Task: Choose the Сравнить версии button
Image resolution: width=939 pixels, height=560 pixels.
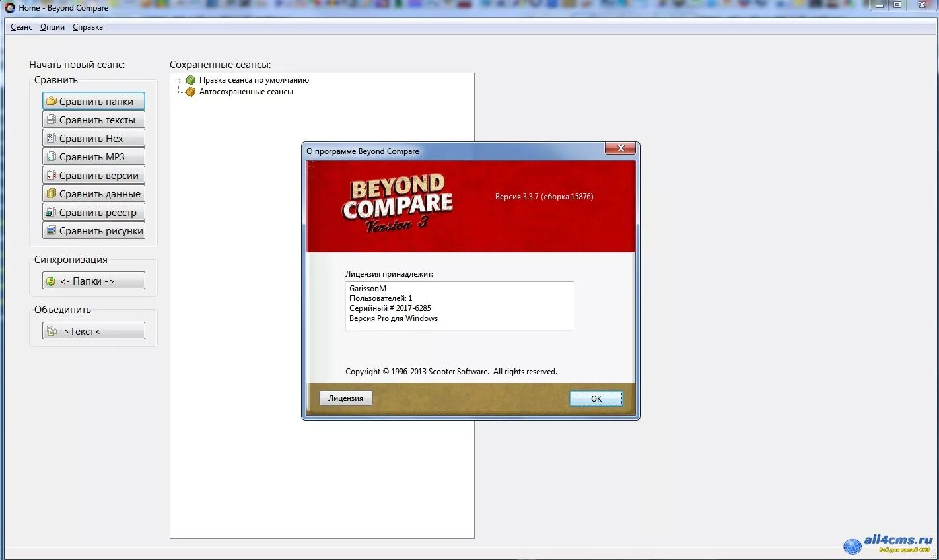Action: coord(94,175)
